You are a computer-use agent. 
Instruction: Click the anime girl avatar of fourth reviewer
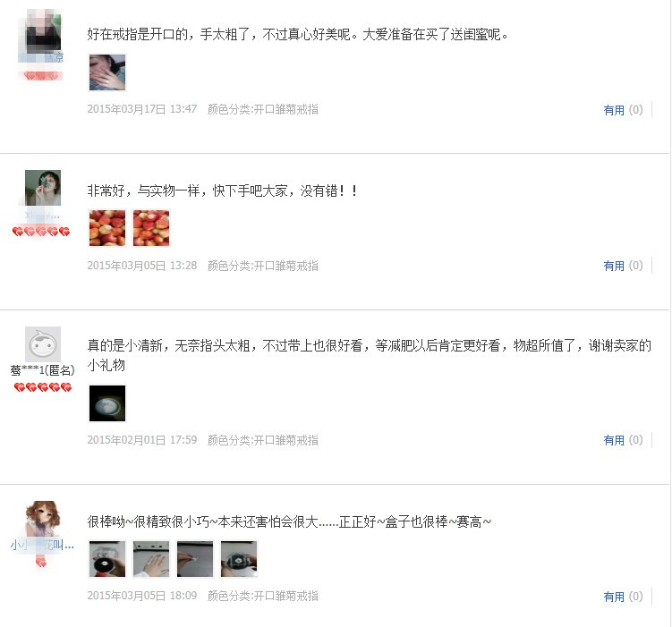pyautogui.click(x=43, y=519)
